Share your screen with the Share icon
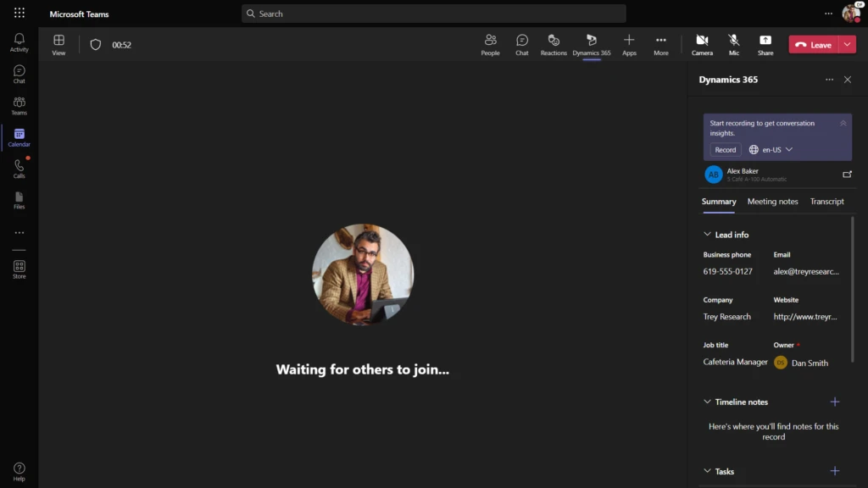This screenshot has height=488, width=868. (765, 44)
